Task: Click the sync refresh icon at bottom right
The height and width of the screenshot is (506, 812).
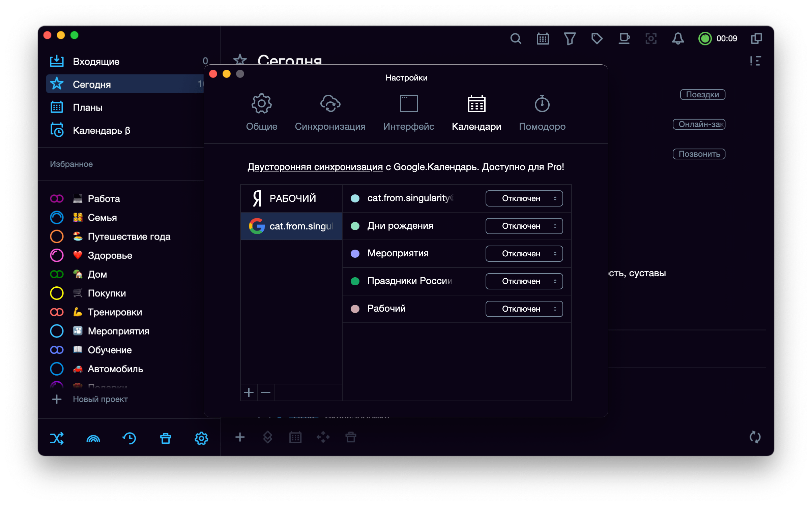Action: coord(755,437)
